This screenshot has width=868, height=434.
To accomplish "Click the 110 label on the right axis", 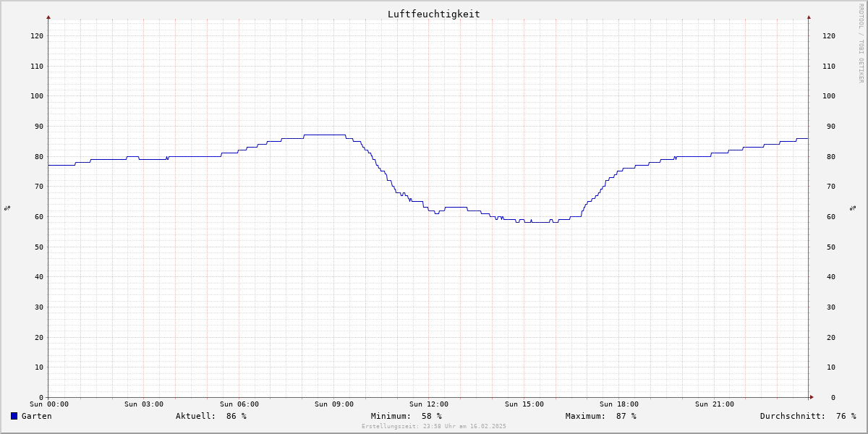I will click(829, 66).
